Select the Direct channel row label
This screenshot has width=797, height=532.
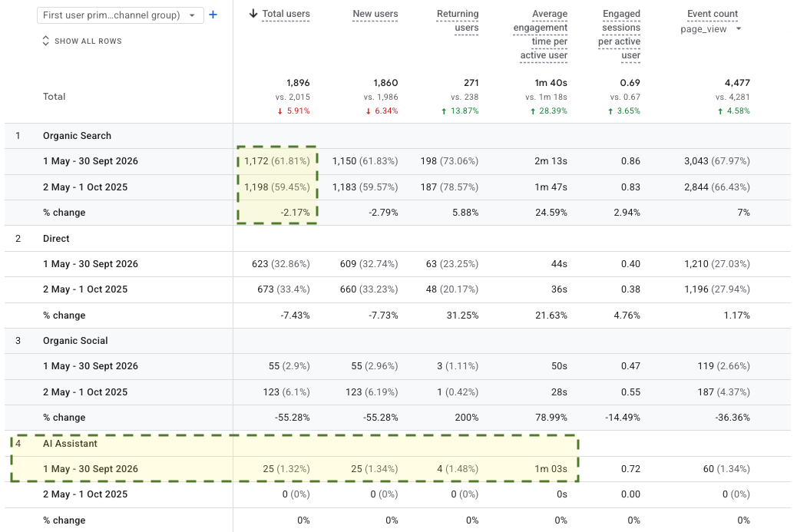(56, 238)
